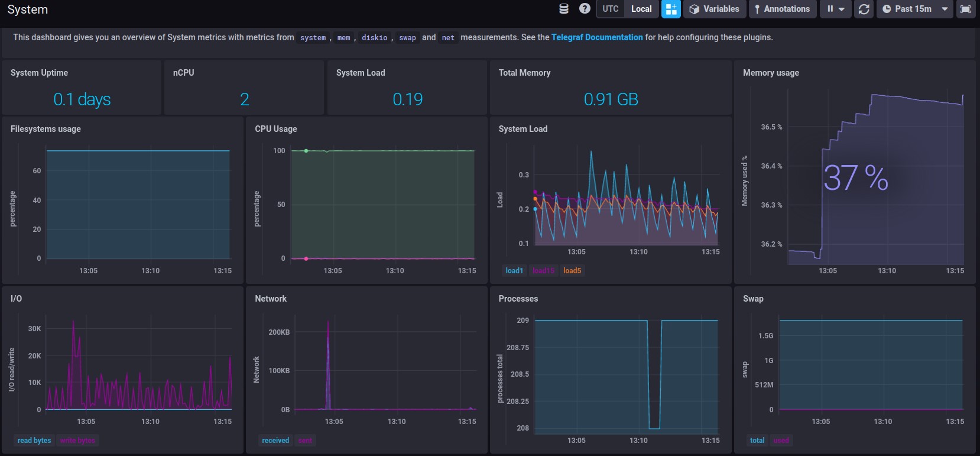Toggle write bytes series in I/O legend
Image resolution: width=980 pixels, height=456 pixels.
pos(77,441)
